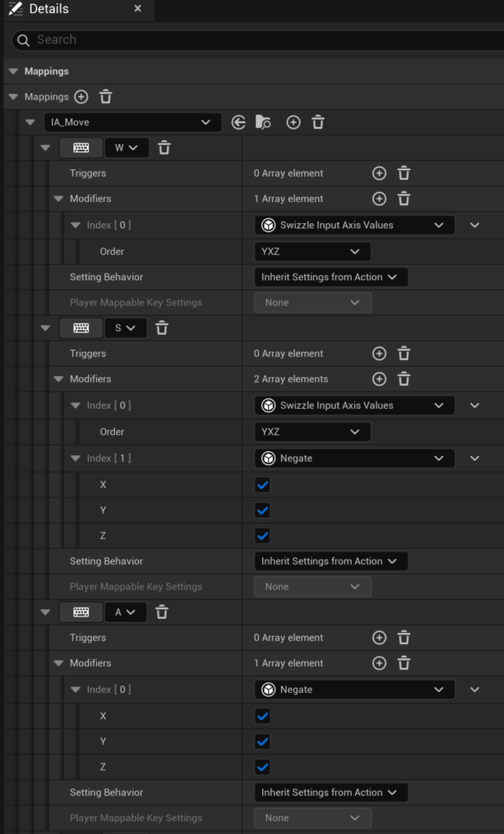Click the Search field in Details panel
Screen dimensions: 504x834
coord(261,40)
